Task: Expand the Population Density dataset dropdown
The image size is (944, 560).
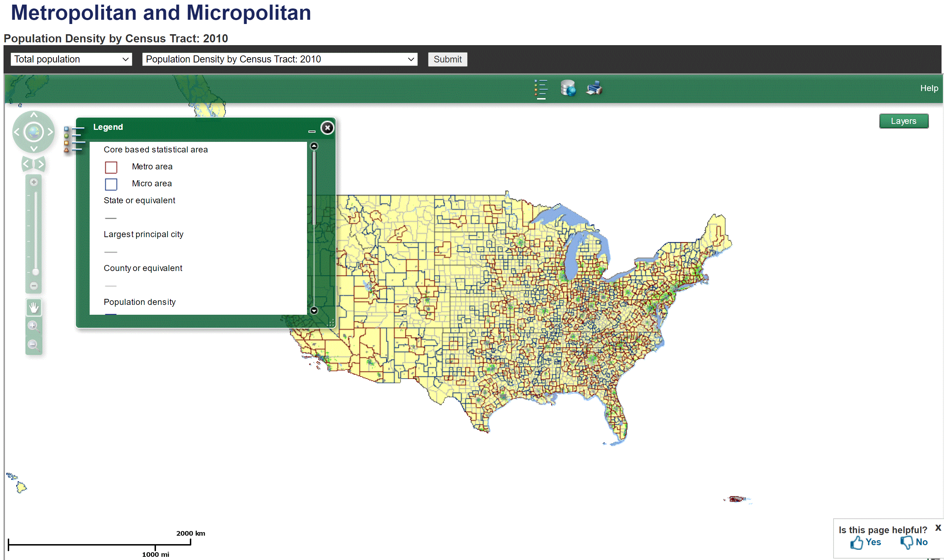Action: [413, 59]
